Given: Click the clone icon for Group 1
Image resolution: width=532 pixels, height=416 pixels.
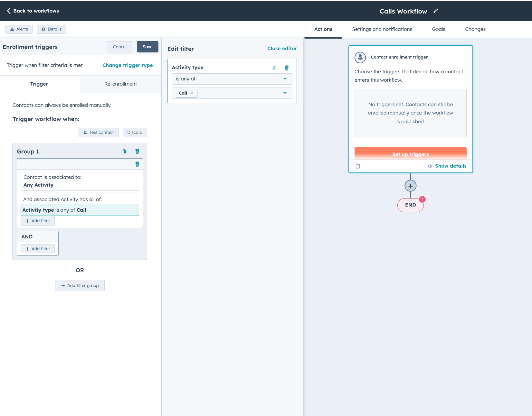Looking at the screenshot, I should tap(125, 151).
